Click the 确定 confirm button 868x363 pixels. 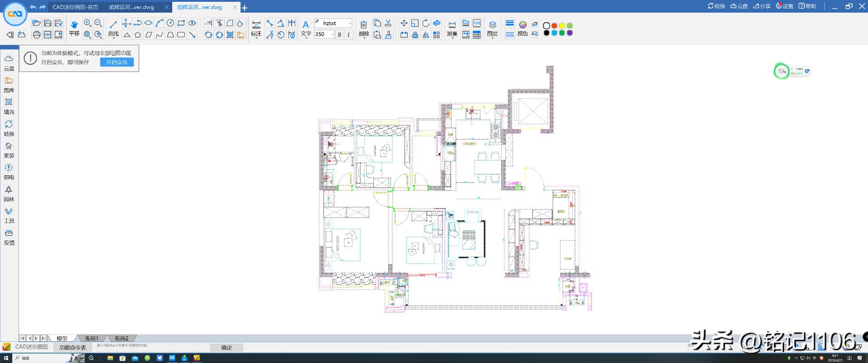(226, 348)
